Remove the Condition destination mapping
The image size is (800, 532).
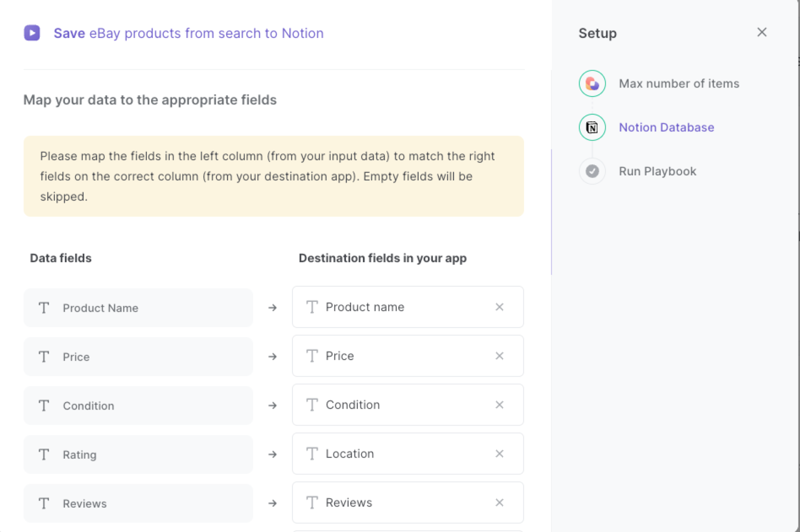coord(499,405)
